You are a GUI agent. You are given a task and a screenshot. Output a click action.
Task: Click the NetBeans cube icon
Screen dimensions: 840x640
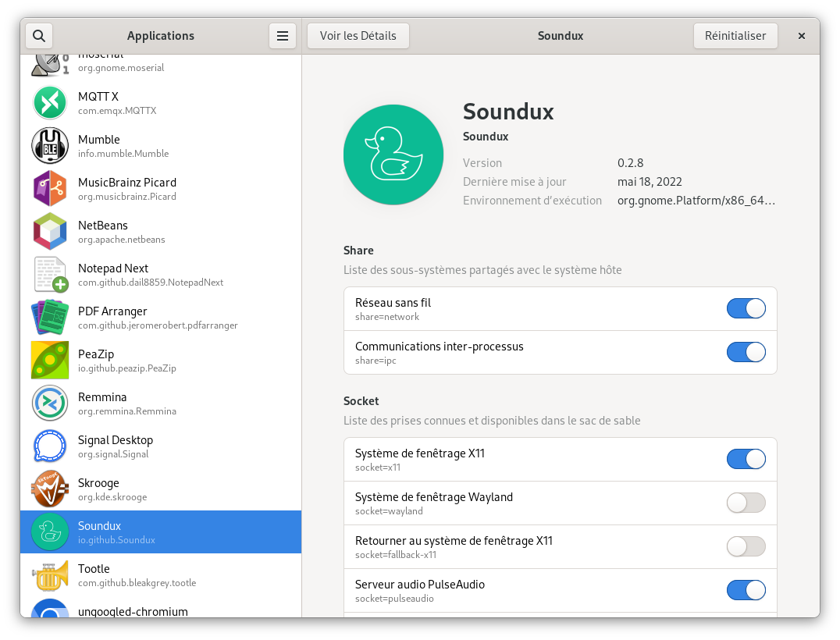[50, 231]
